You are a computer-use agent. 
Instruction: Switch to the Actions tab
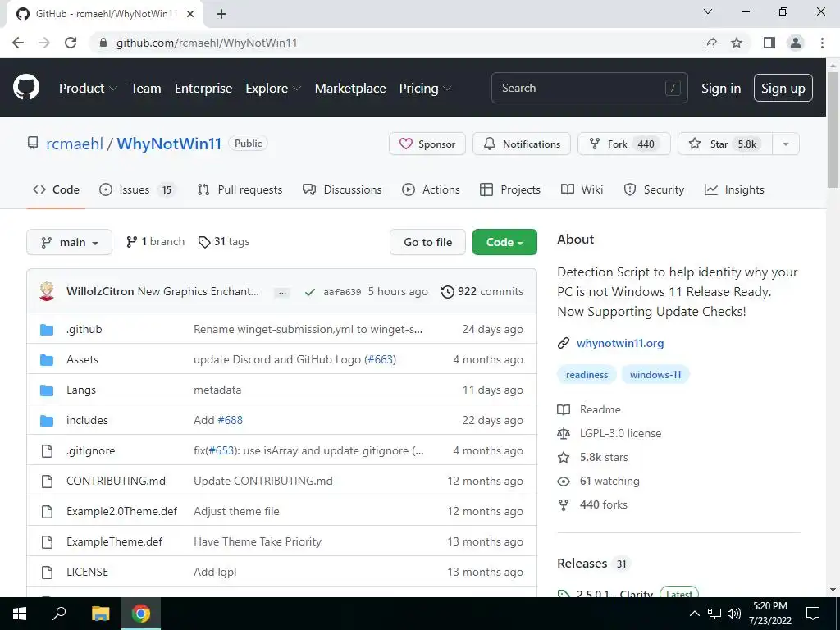(431, 189)
